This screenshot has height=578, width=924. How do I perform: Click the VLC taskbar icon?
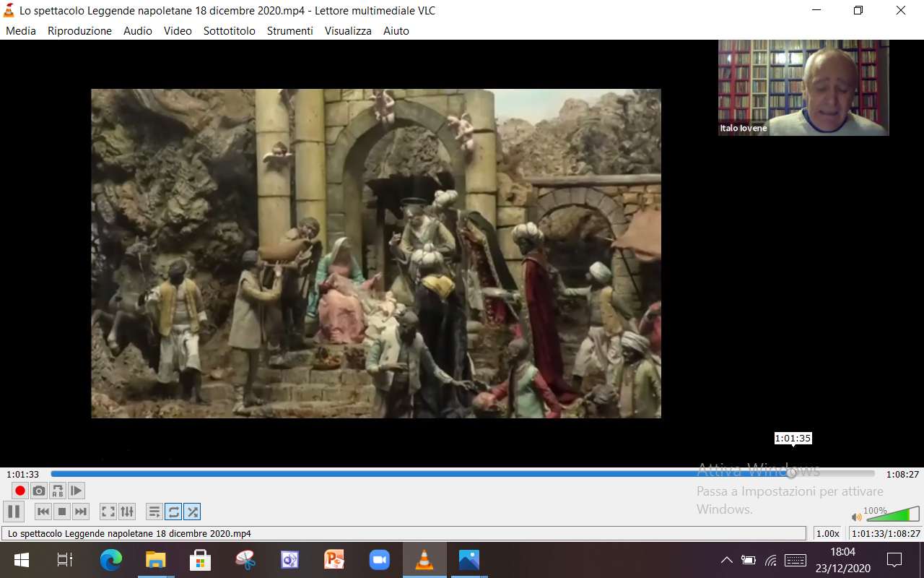[424, 560]
